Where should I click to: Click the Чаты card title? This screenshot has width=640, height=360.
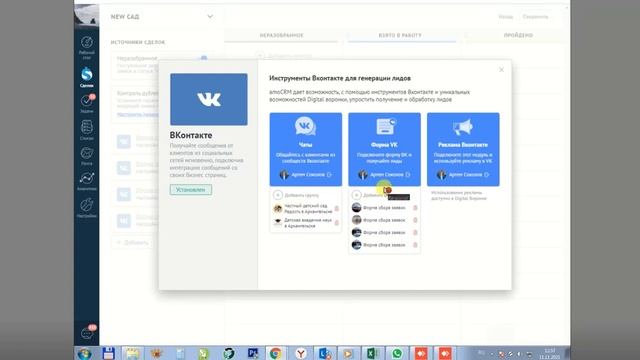[x=305, y=144]
